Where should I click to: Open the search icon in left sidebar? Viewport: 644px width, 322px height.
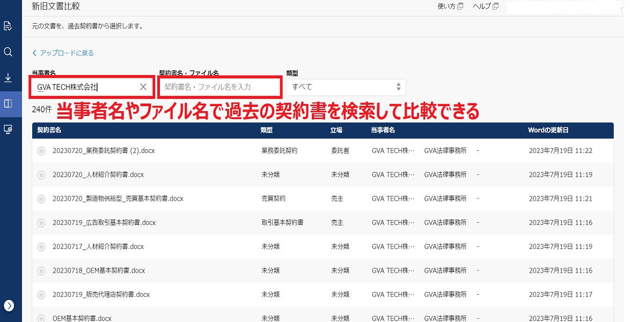point(8,52)
